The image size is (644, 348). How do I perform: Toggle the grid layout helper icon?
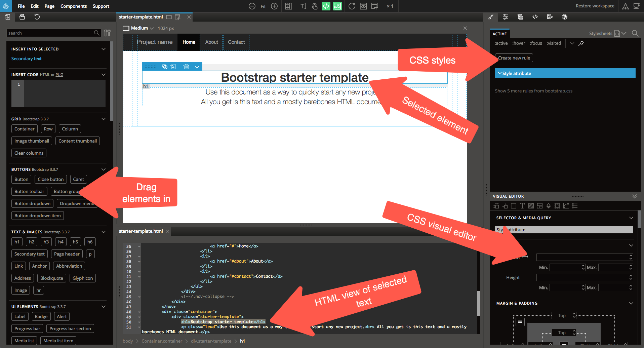click(288, 6)
